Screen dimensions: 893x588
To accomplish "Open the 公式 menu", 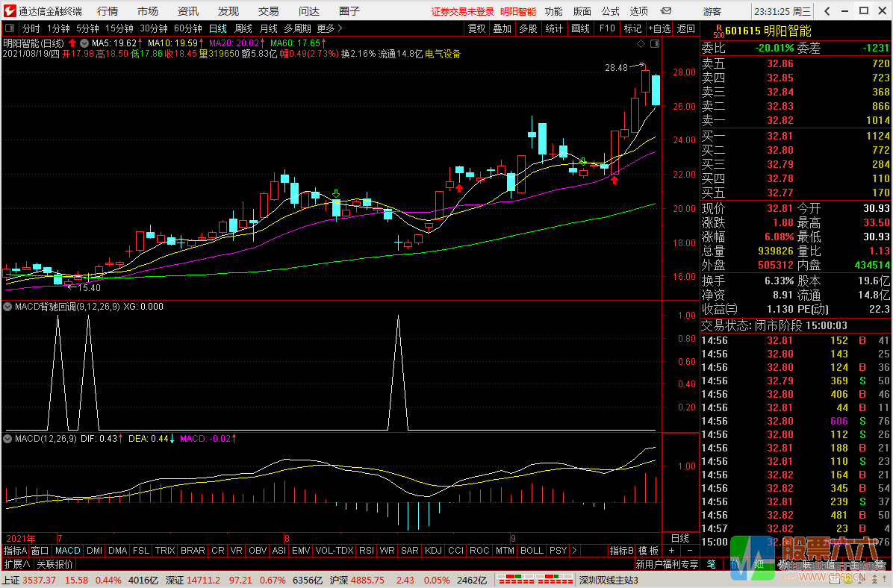I will tap(610, 10).
